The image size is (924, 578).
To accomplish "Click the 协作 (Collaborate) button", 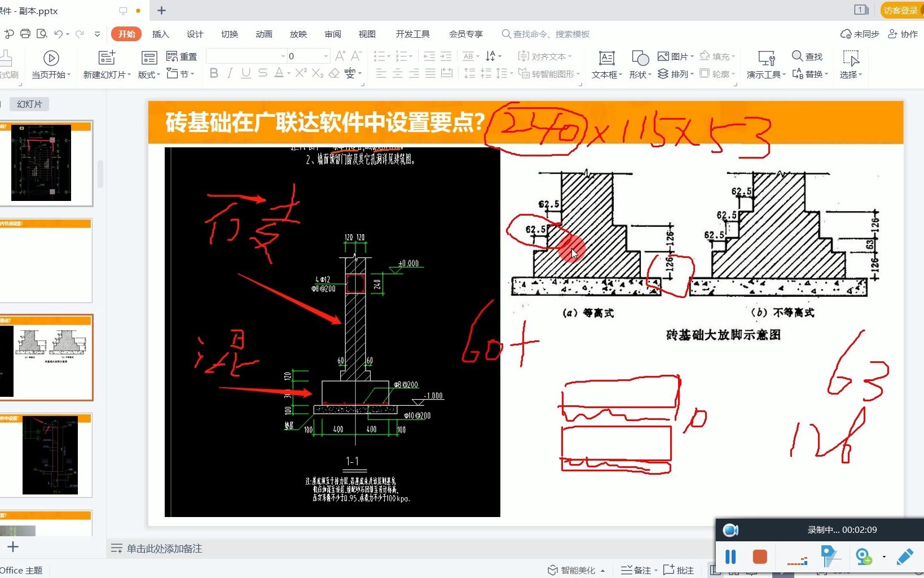I will point(903,34).
